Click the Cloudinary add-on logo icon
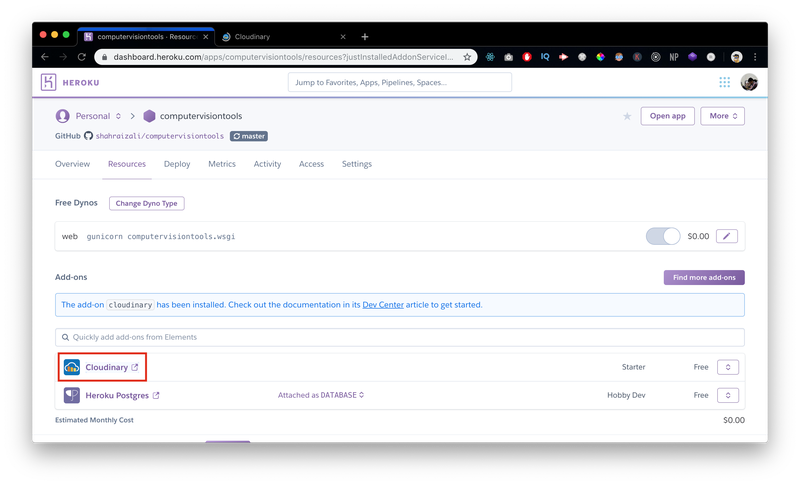This screenshot has width=800, height=485. point(72,367)
